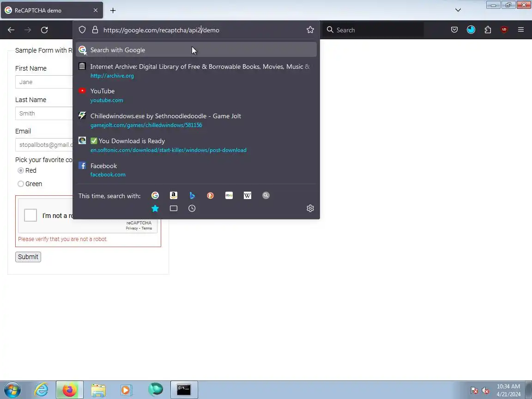Viewport: 532px width, 399px height.
Task: Search bookmarks with the blue star icon
Action: [x=155, y=208]
